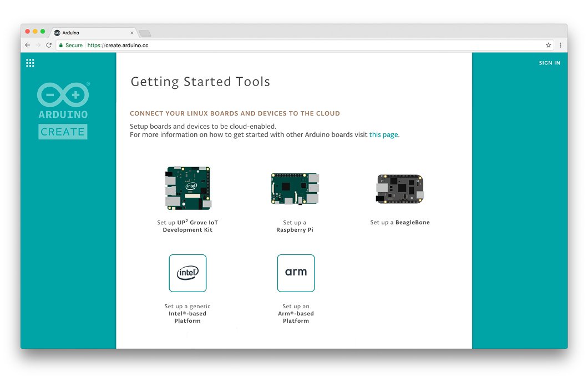Select the Arm platform logo

(296, 273)
